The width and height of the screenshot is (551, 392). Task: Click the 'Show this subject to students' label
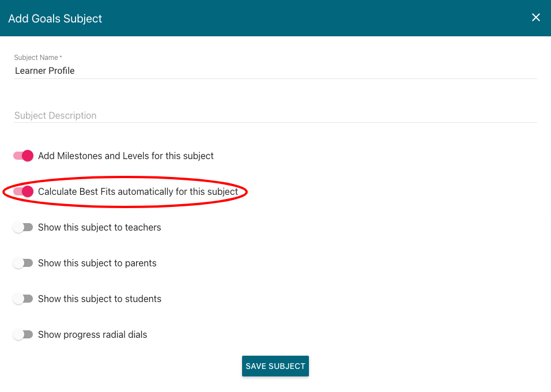coord(100,299)
